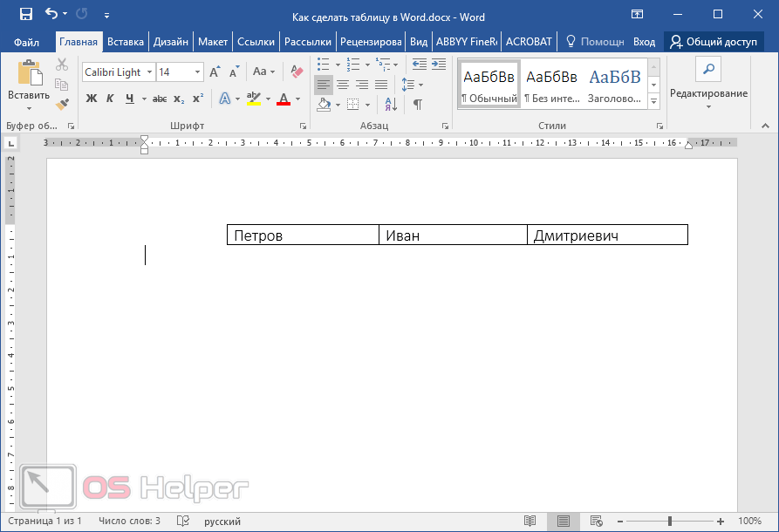Increase the paragraph indent

439,65
